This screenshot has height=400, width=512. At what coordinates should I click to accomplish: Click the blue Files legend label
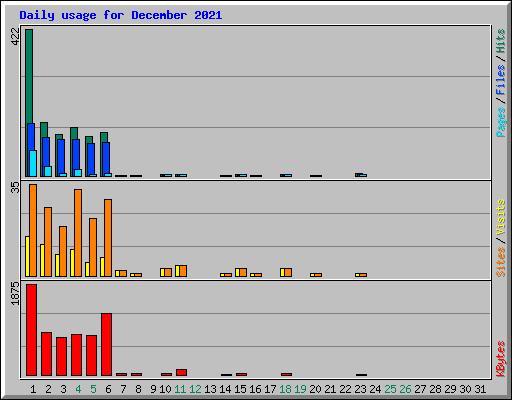[501, 79]
